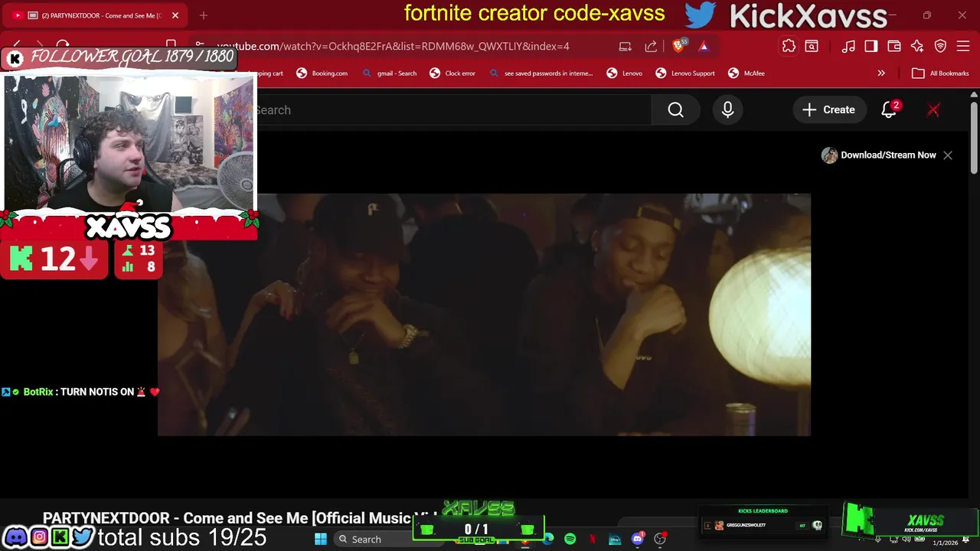
Task: Click the page vertical scrollbar
Action: tap(974, 138)
